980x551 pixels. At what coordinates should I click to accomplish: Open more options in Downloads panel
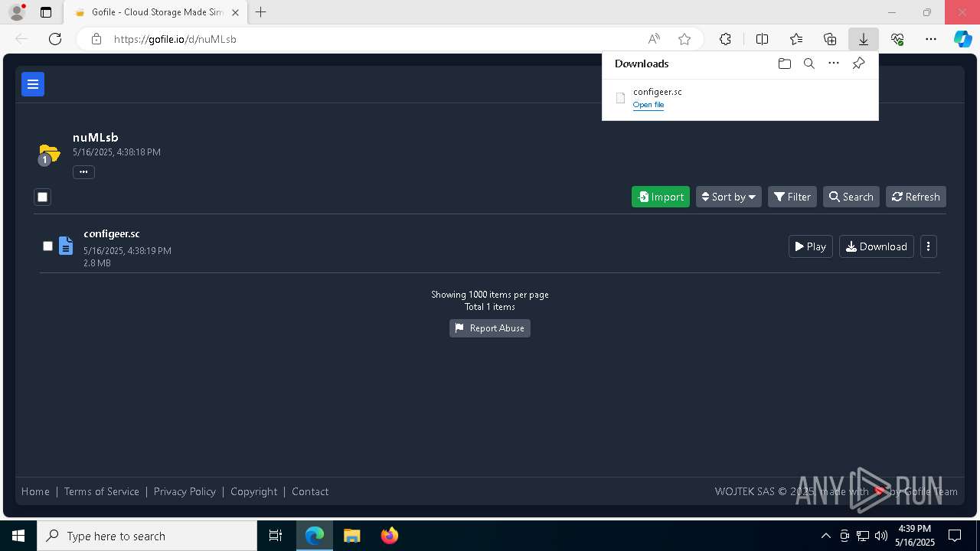[x=834, y=64]
